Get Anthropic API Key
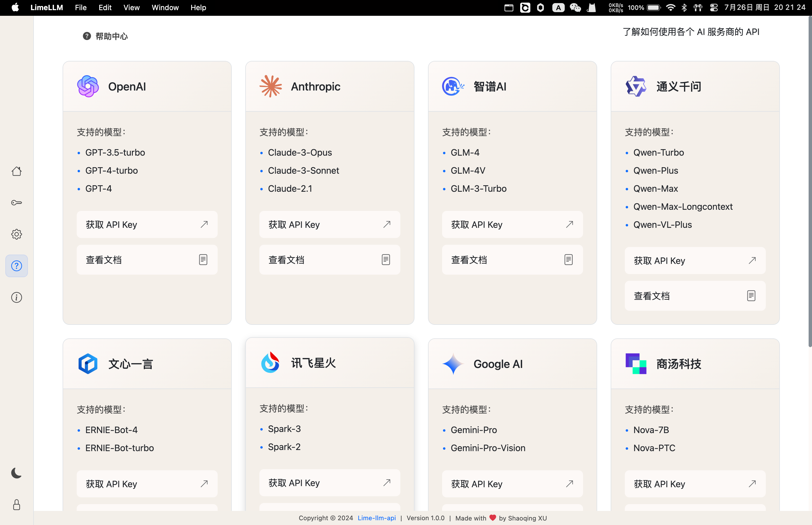Viewport: 812px width, 525px height. coord(330,224)
